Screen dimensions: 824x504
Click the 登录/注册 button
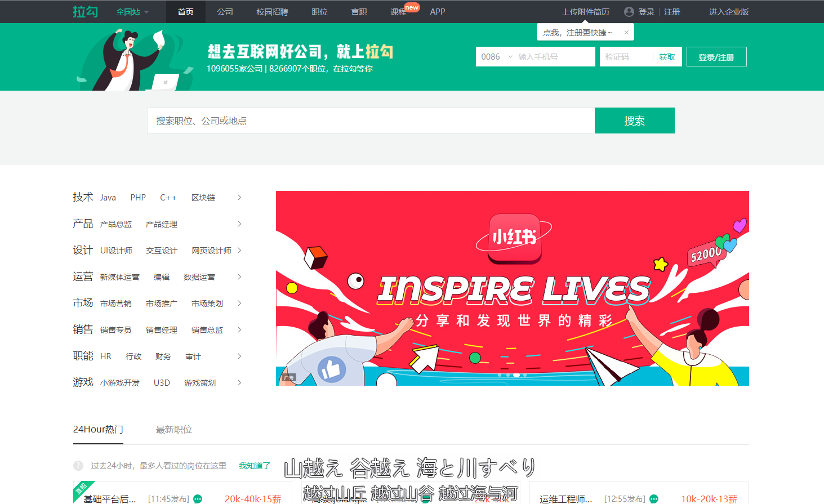click(x=716, y=57)
